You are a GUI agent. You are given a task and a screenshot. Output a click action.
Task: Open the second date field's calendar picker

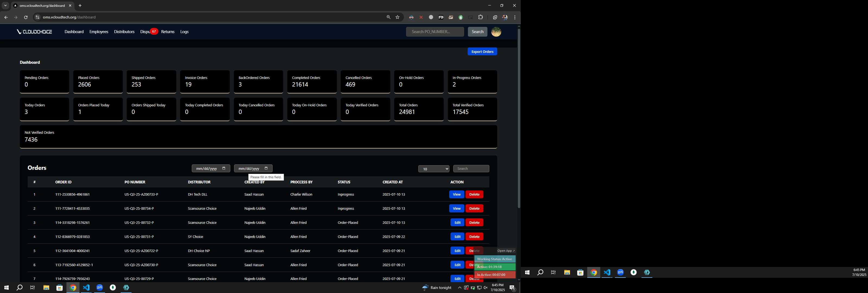(x=266, y=168)
